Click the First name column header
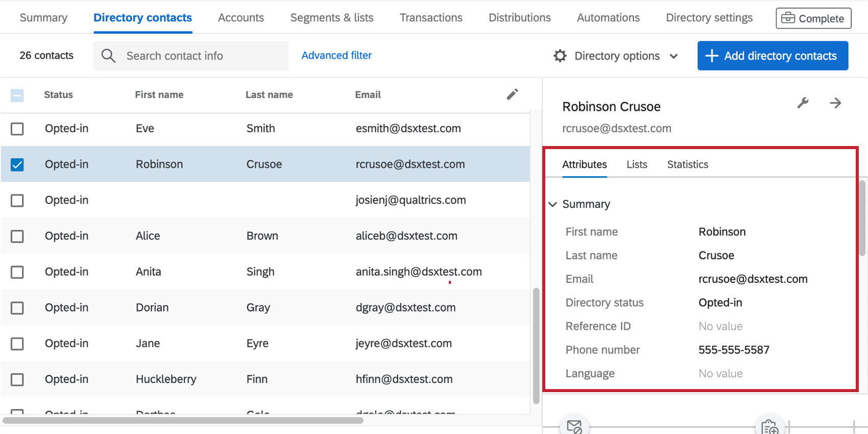The height and width of the screenshot is (434, 868). tap(159, 94)
